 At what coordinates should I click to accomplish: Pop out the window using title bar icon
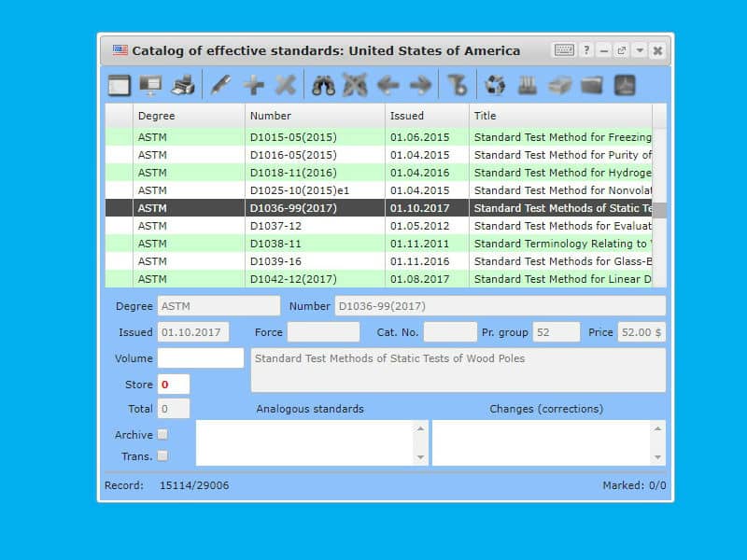coord(621,50)
